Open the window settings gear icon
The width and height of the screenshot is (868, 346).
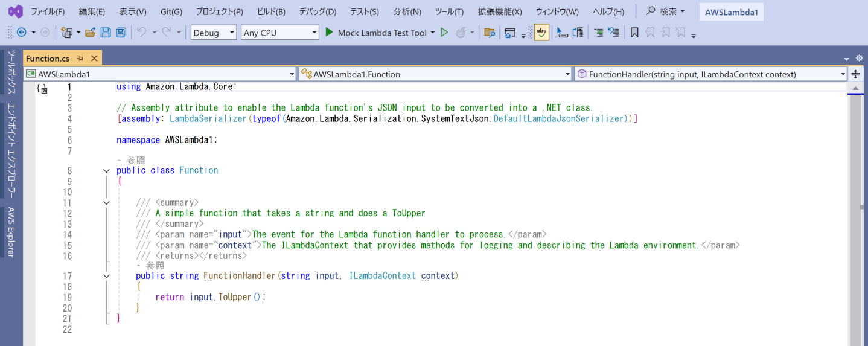[860, 58]
